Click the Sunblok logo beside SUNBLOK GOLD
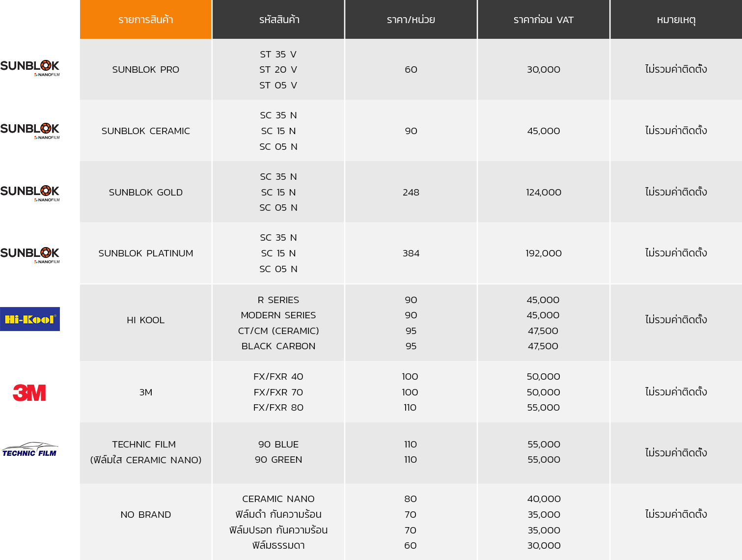This screenshot has height=560, width=742. pos(30,194)
